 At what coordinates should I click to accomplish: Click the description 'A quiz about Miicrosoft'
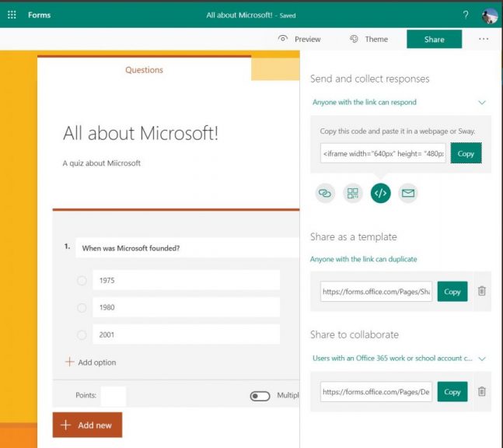click(x=101, y=163)
